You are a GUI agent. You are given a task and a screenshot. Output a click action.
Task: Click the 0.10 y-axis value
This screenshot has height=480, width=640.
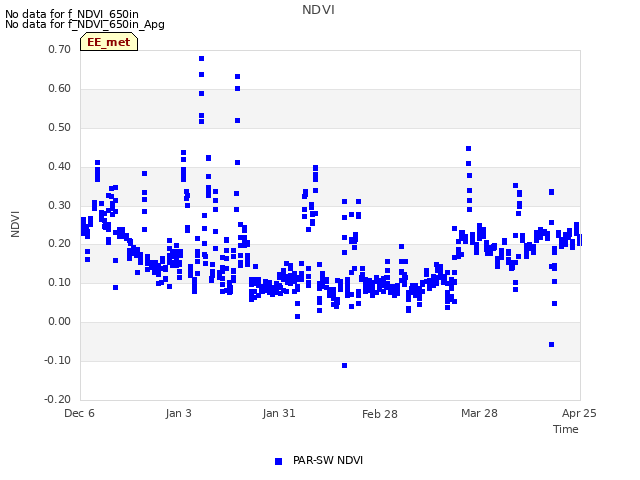(x=59, y=282)
